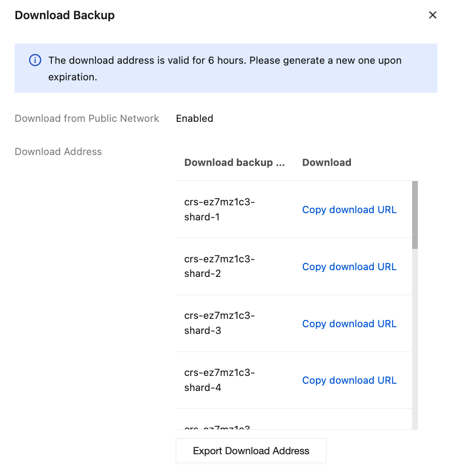This screenshot has height=476, width=451.
Task: Click the Enabled status text
Action: coord(194,118)
